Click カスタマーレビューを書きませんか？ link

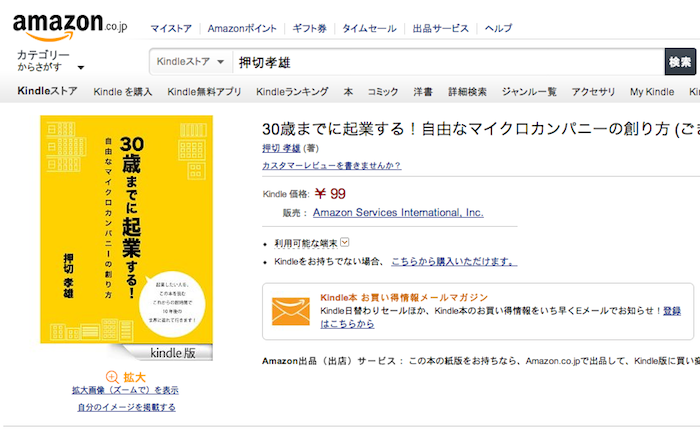(331, 165)
